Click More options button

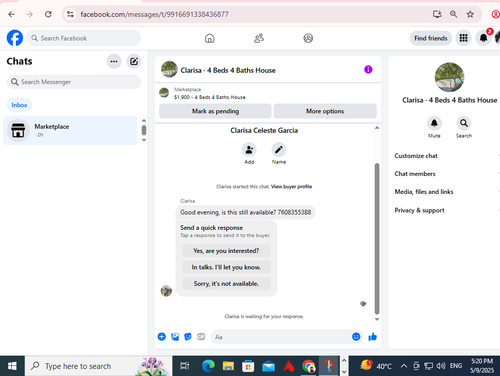coord(325,111)
